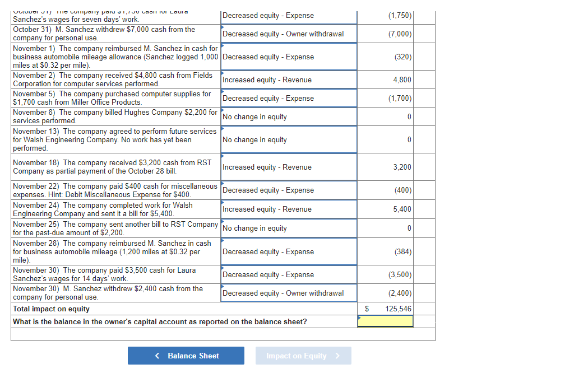
Task: Click the yellow capital account answer cell
Action: pyautogui.click(x=385, y=321)
